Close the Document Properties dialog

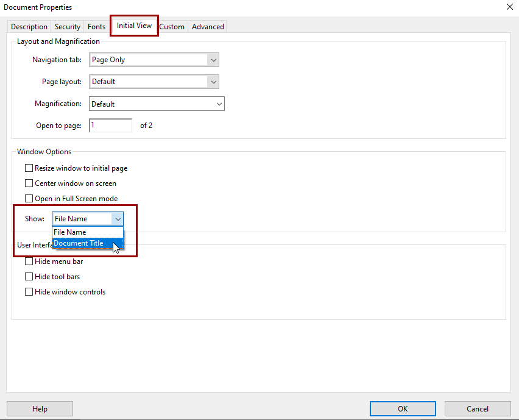510,7
